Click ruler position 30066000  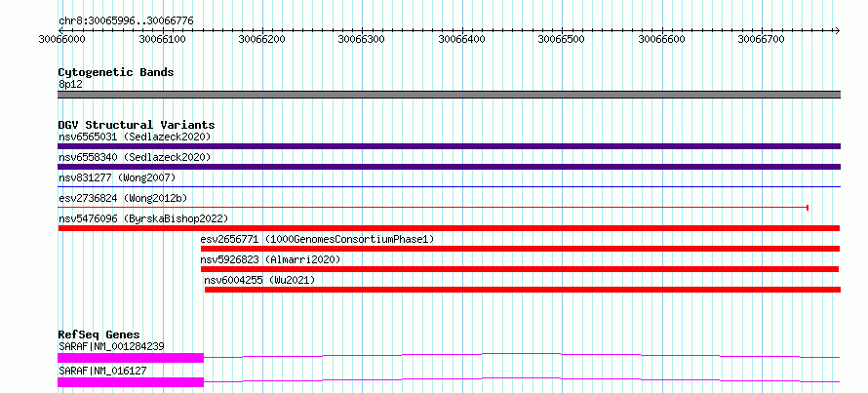pyautogui.click(x=60, y=39)
